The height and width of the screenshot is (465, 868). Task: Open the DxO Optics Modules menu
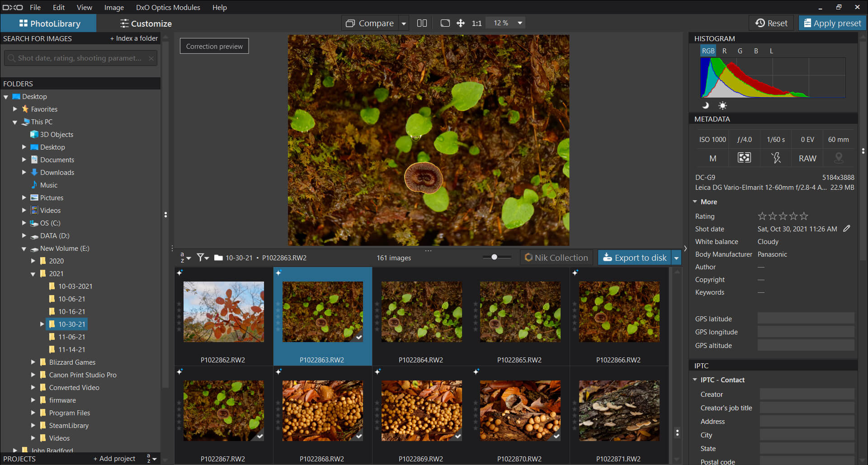(x=168, y=7)
